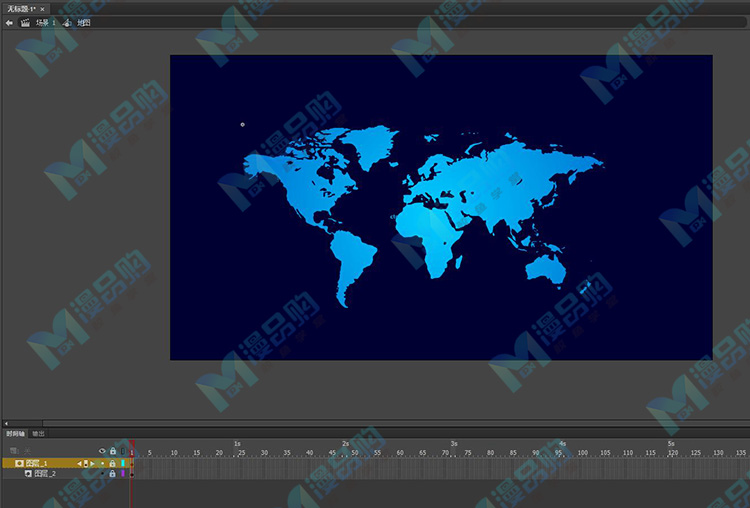Click frame 100 on the timeline ruler
The width and height of the screenshot is (750, 508).
coord(583,453)
